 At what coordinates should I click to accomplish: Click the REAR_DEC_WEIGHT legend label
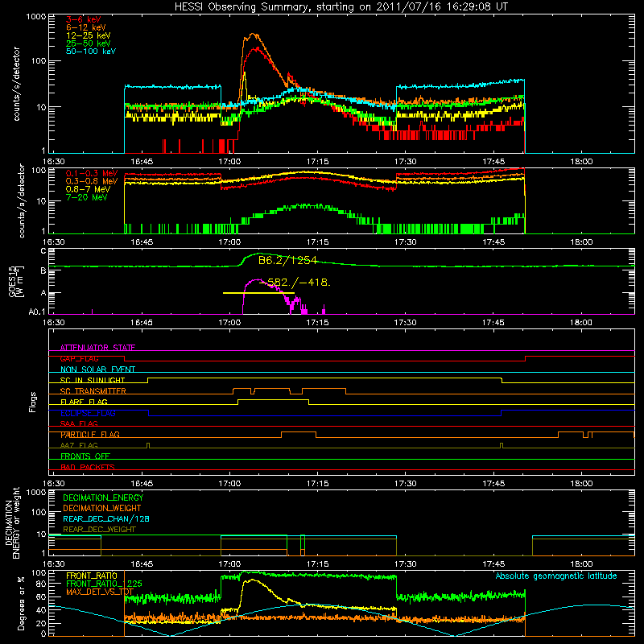coord(99,530)
